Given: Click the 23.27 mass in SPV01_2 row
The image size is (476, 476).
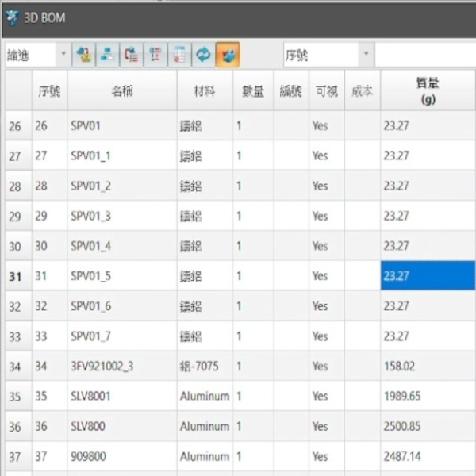Looking at the screenshot, I should 428,186.
